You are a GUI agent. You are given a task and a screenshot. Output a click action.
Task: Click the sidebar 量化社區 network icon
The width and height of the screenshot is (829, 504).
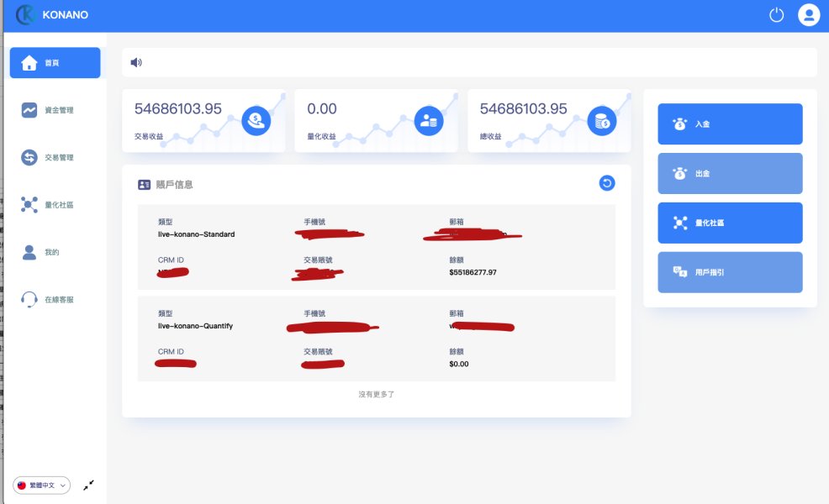tap(29, 204)
